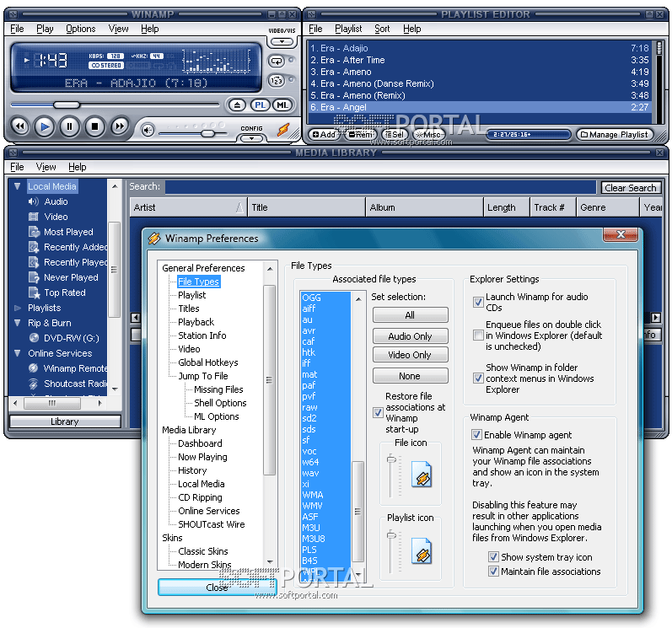Toggle the Show system tray icon checkbox

pos(494,557)
